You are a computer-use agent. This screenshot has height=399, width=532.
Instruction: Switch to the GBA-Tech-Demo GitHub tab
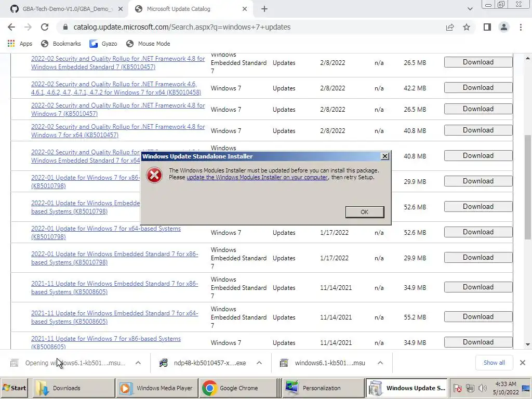tap(64, 9)
